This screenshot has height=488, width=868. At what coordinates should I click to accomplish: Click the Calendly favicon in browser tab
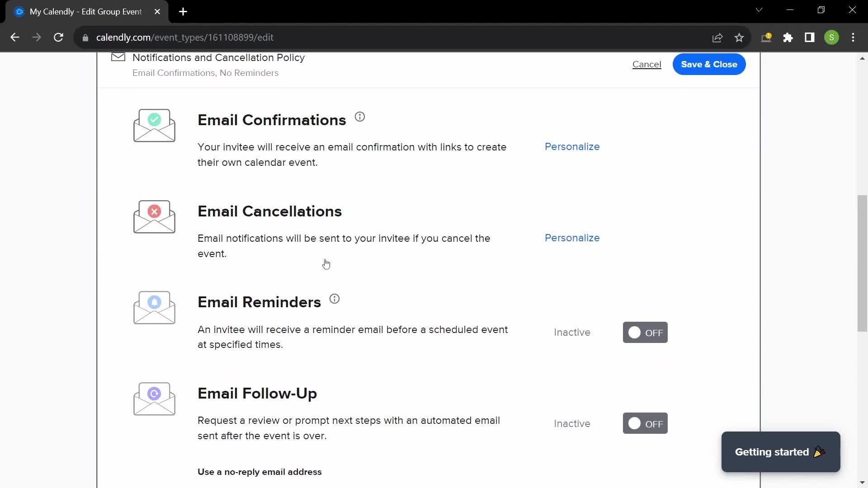coord(19,11)
